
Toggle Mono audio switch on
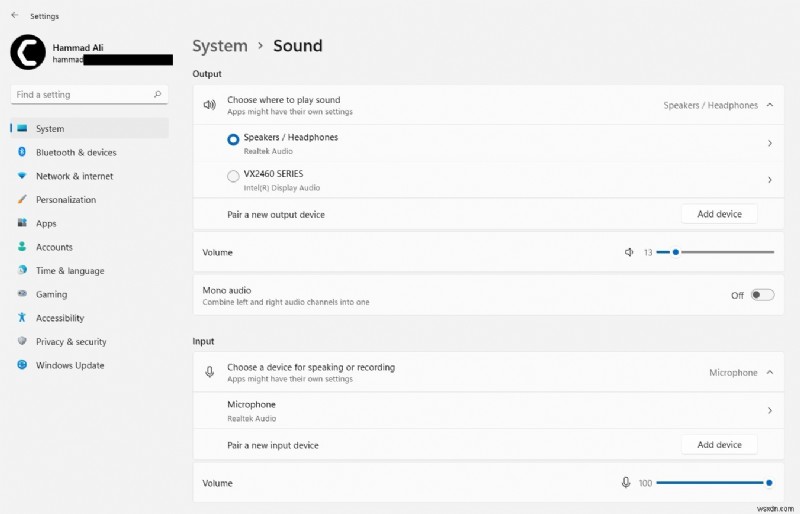(x=762, y=295)
